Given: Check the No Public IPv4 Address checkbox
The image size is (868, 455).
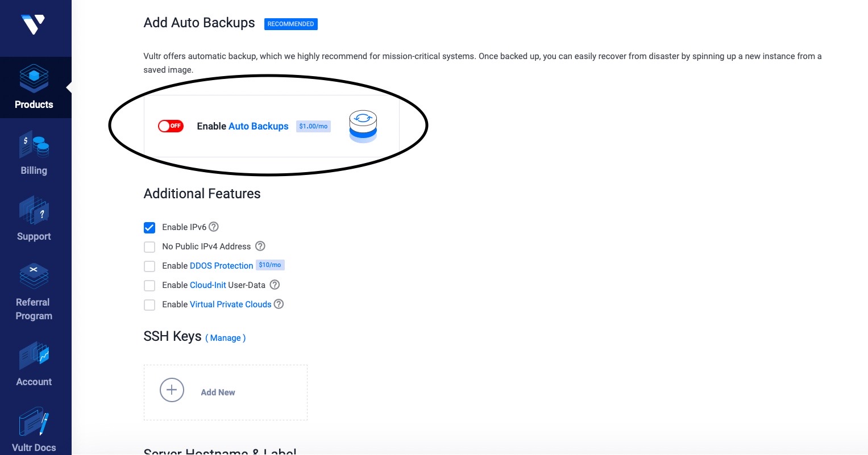Looking at the screenshot, I should [x=149, y=247].
